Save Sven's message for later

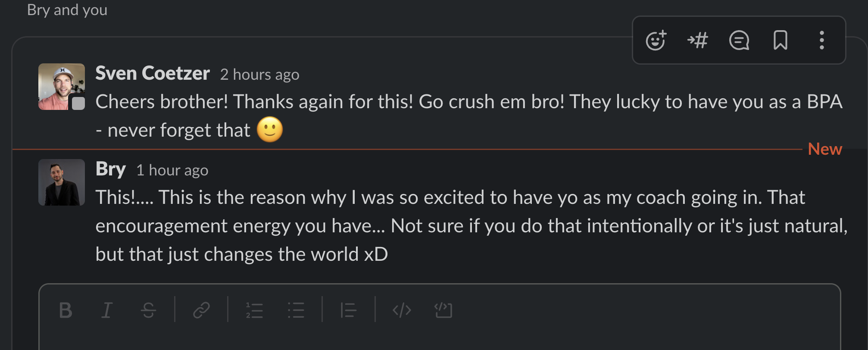780,41
